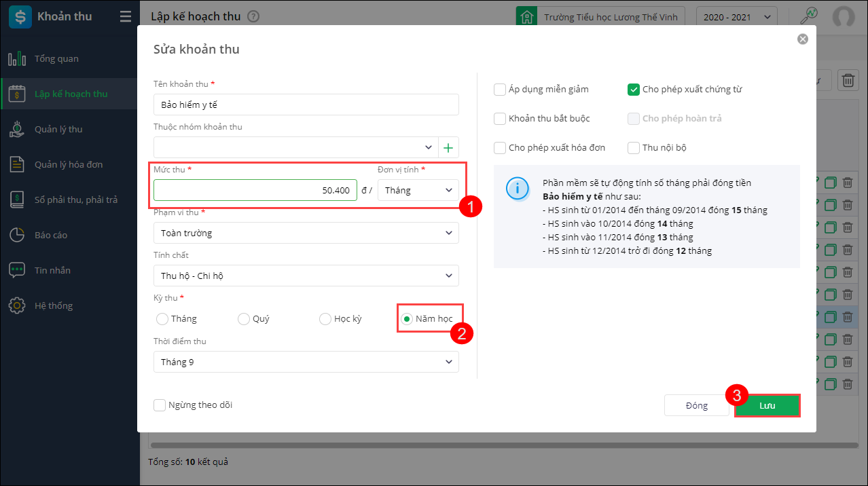The width and height of the screenshot is (868, 486).
Task: Click the trash delete icon top right
Action: click(848, 80)
